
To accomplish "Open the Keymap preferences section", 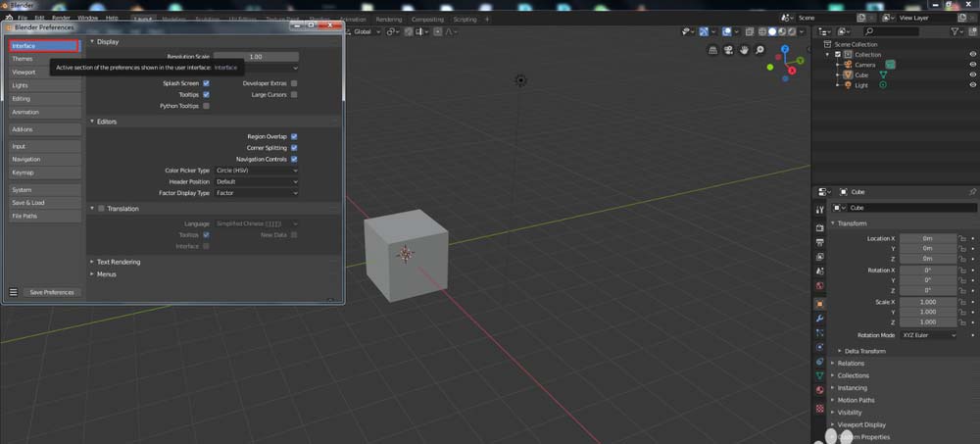I will [x=45, y=173].
